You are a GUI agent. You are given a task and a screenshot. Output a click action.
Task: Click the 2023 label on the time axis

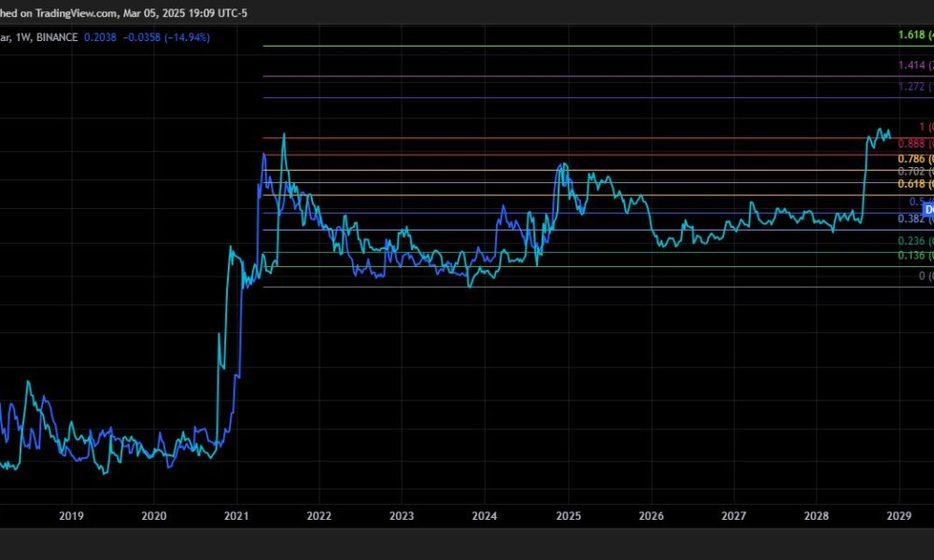(x=403, y=515)
